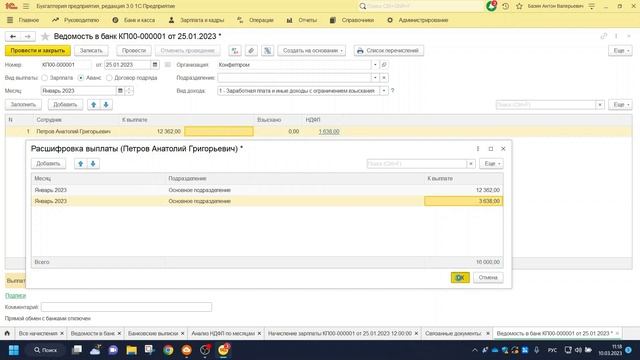Open the Подписи link
Screen dimensions: 640x360
point(16,295)
